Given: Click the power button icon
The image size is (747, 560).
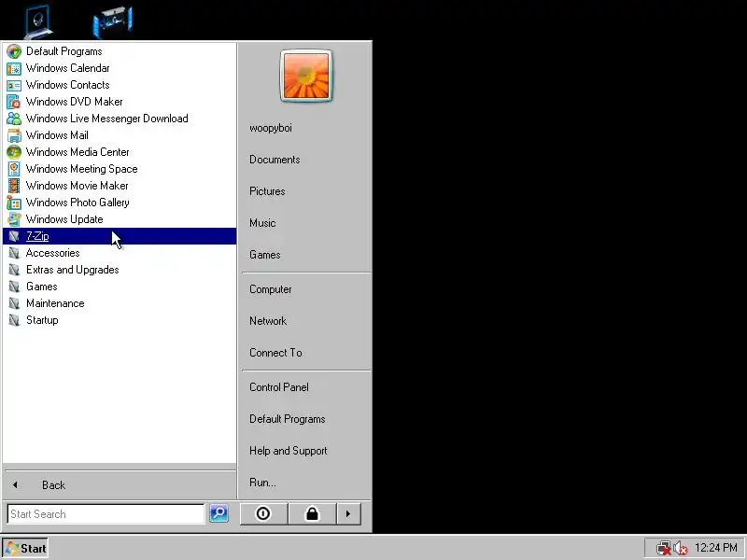Looking at the screenshot, I should pyautogui.click(x=263, y=514).
